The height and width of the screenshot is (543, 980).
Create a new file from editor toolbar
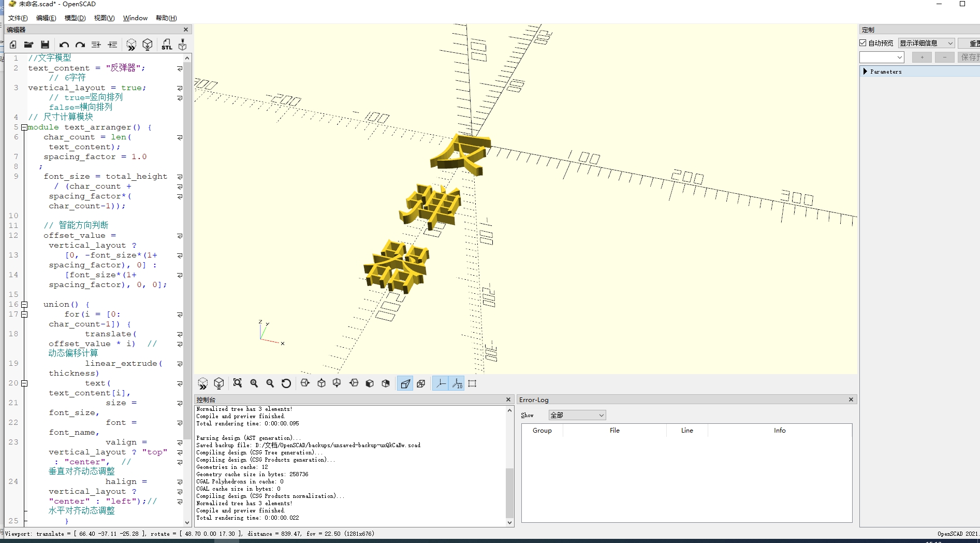pyautogui.click(x=13, y=45)
